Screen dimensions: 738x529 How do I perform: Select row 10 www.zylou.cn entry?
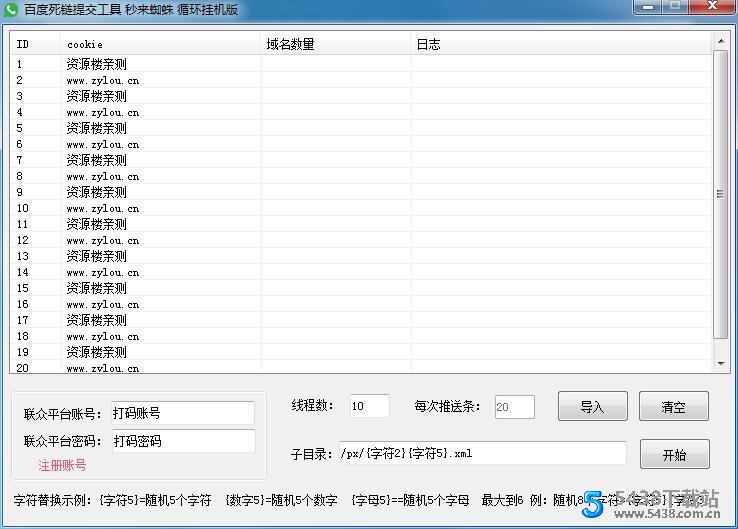[x=361, y=208]
